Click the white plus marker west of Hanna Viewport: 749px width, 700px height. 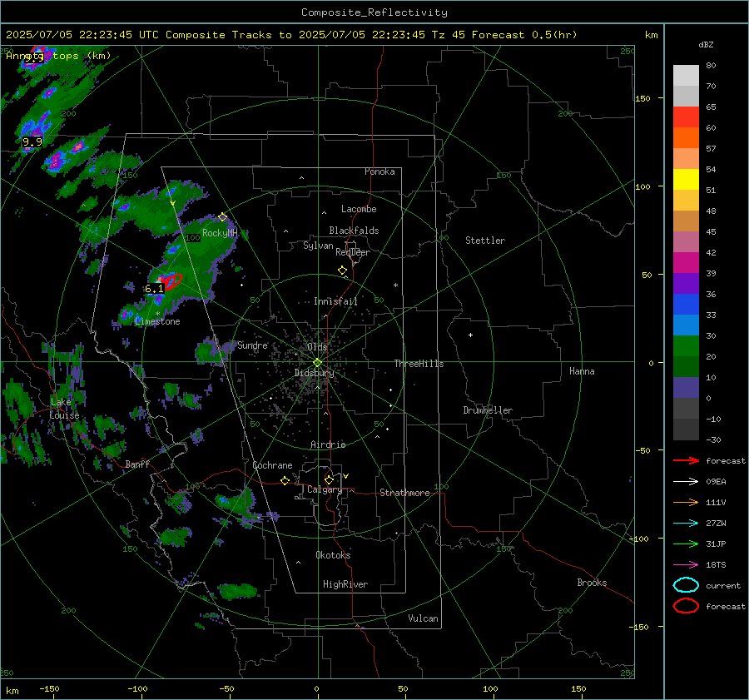470,335
